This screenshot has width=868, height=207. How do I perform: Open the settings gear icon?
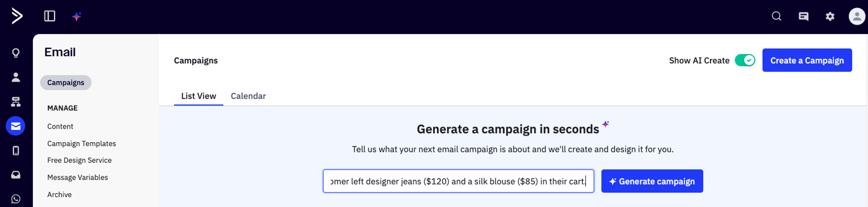point(830,16)
